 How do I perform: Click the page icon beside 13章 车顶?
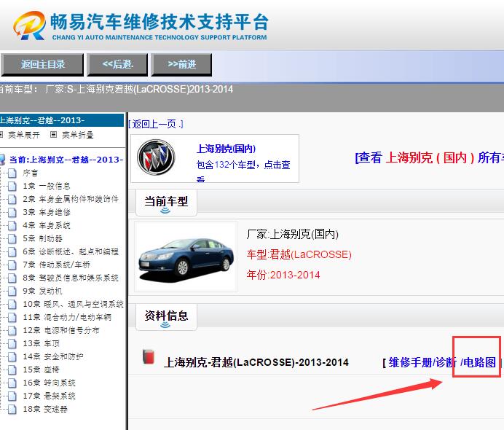12,343
